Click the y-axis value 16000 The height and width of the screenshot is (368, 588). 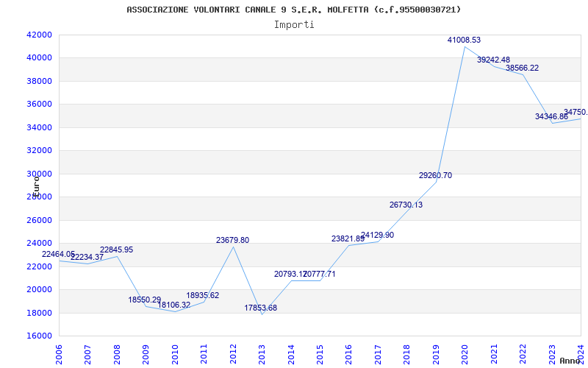pyautogui.click(x=39, y=336)
